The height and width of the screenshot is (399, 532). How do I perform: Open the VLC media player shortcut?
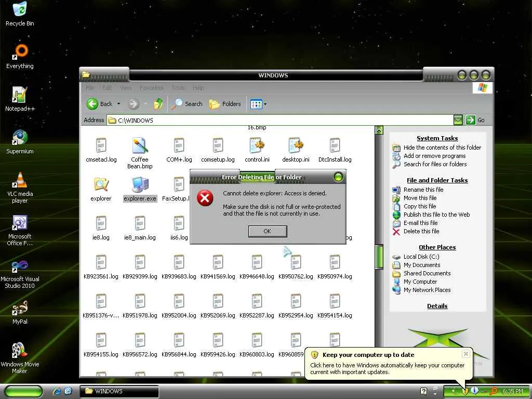20,188
